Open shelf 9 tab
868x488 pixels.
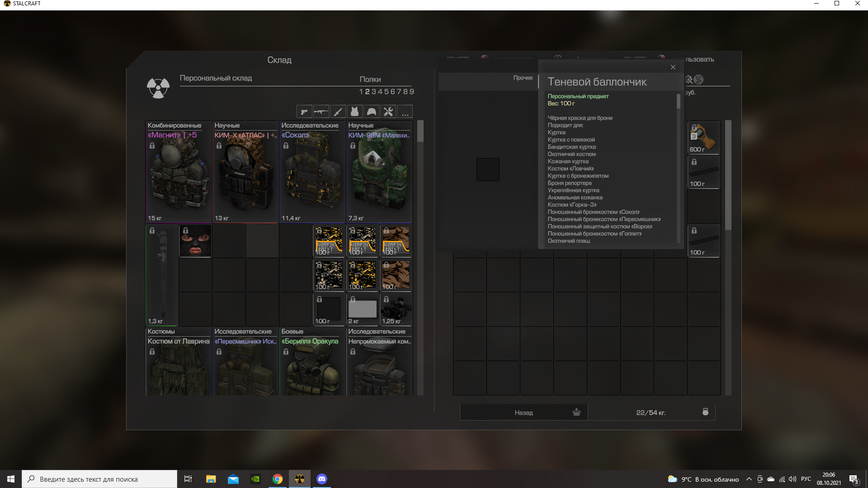pyautogui.click(x=412, y=92)
